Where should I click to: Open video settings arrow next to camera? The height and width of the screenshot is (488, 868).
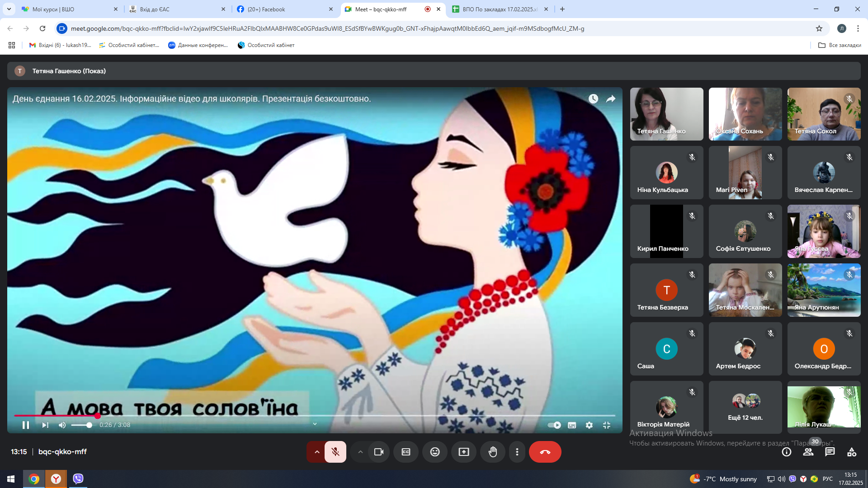(x=360, y=452)
